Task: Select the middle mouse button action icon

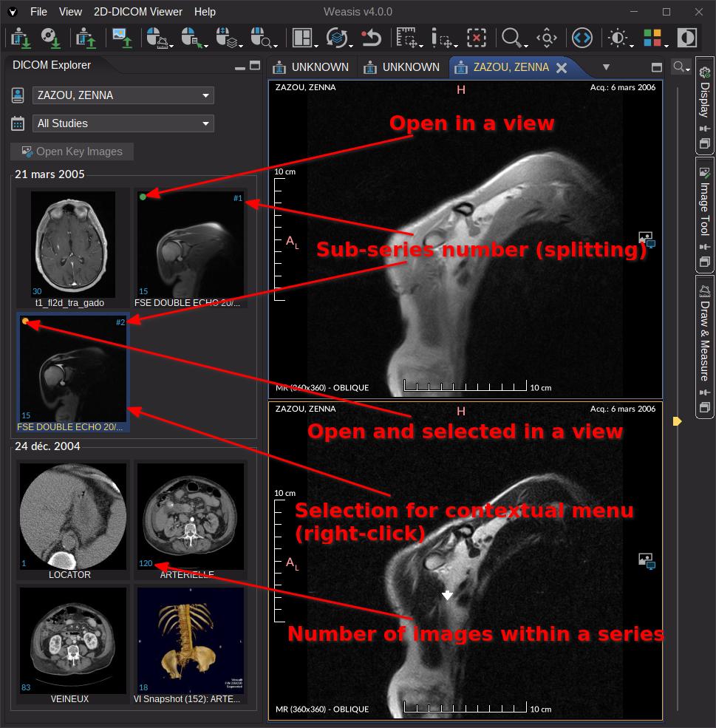Action: [x=191, y=37]
